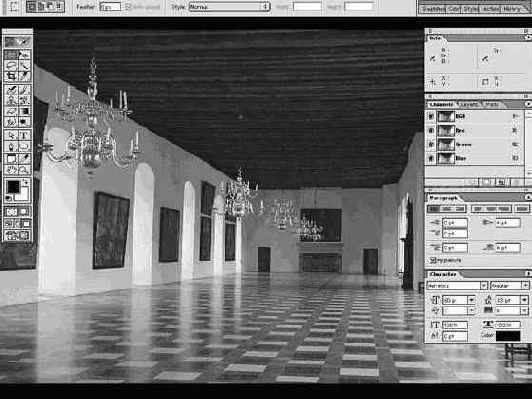The image size is (532, 399).
Task: Click the foreground color swatch in toolbox
Action: click(x=14, y=187)
